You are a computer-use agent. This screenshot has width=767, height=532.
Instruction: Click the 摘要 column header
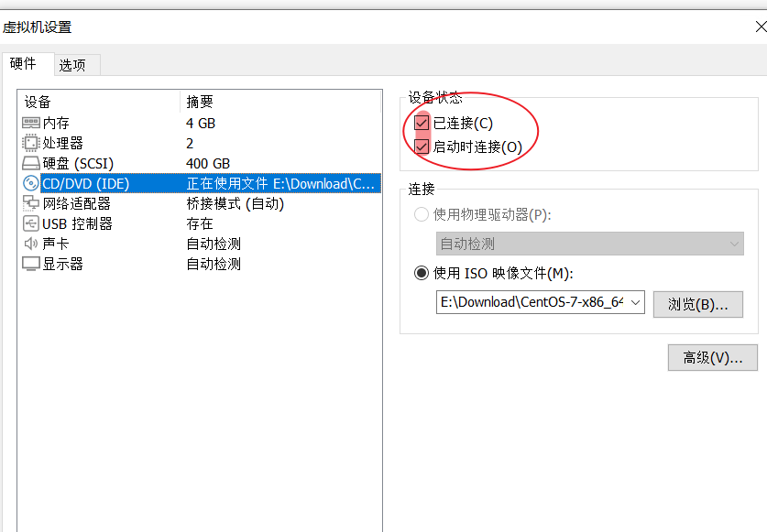200,102
